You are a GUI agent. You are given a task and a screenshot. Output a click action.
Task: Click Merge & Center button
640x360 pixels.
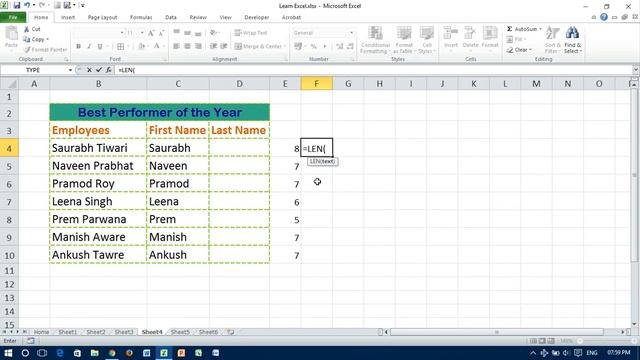click(x=258, y=47)
